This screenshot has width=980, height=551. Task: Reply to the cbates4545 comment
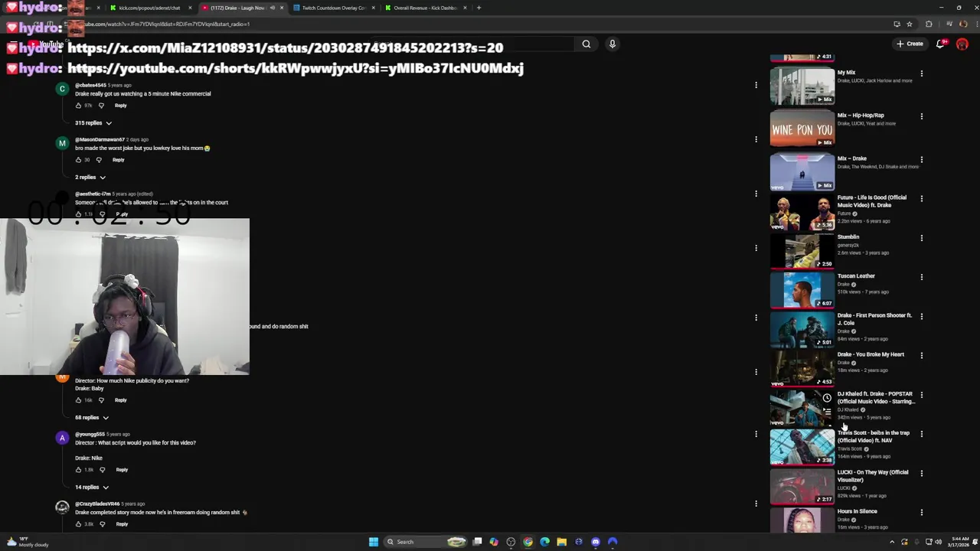coord(120,106)
